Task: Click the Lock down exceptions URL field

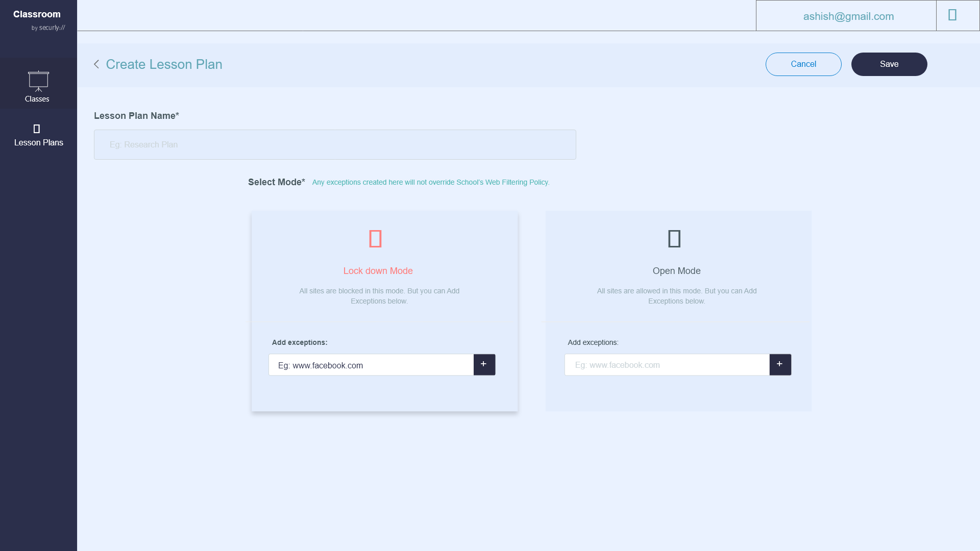Action: point(371,365)
